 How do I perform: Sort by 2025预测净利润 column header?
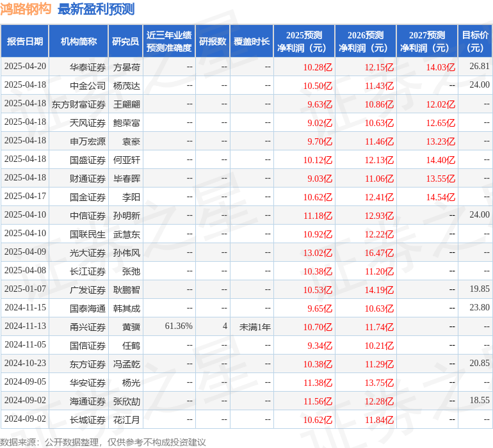pos(304,42)
